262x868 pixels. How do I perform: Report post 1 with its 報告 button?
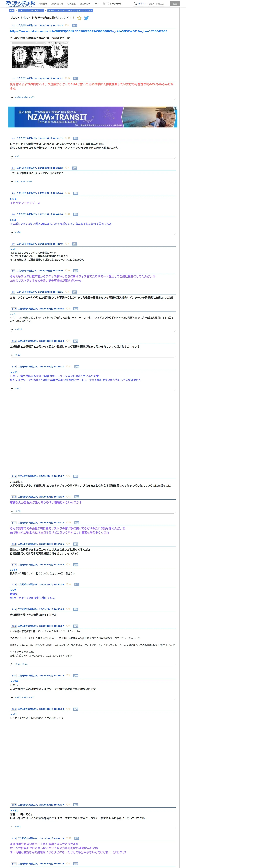[x=75, y=26]
